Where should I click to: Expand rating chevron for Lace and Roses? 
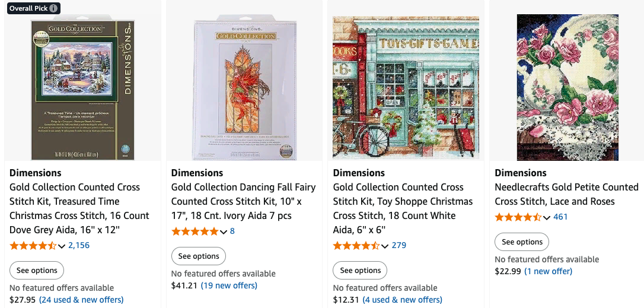[x=547, y=217]
